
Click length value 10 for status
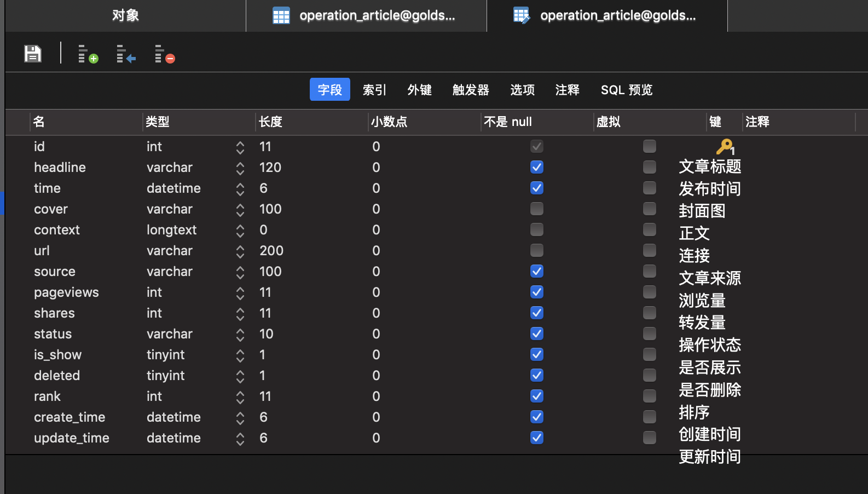pos(267,334)
